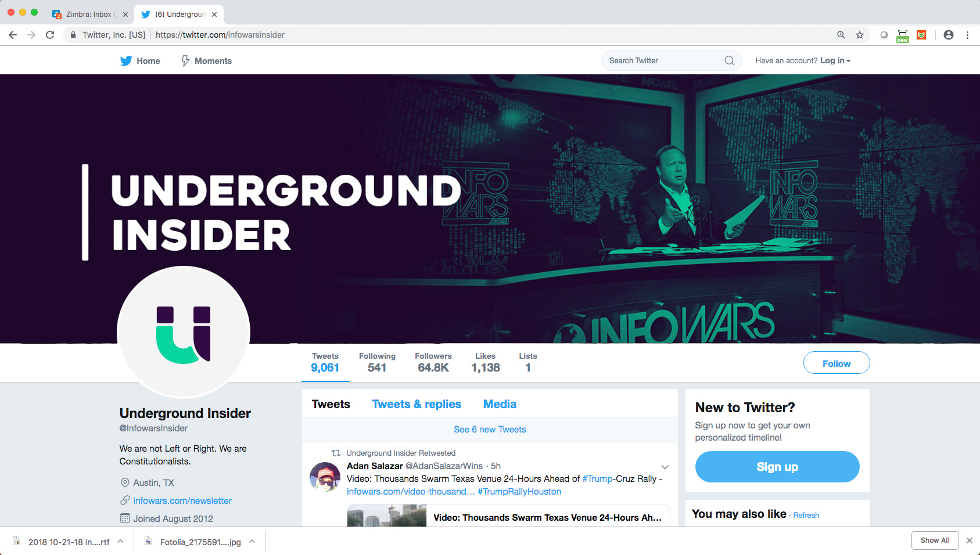Reload the page with refresh icon
980x555 pixels.
50,35
